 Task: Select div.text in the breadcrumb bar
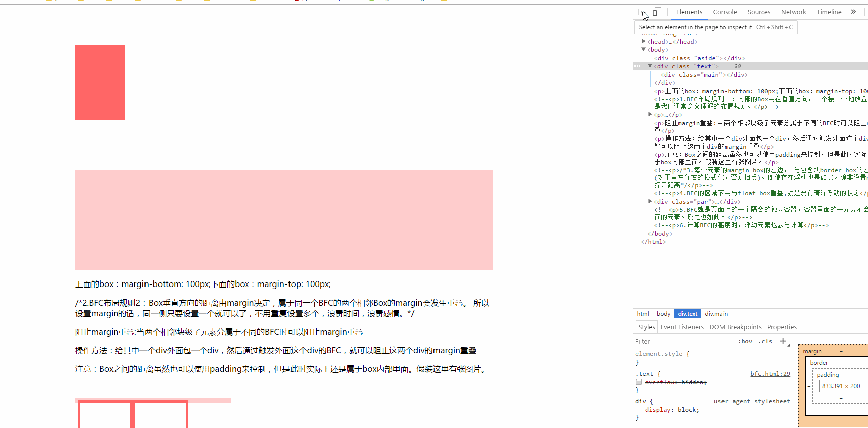click(x=688, y=314)
